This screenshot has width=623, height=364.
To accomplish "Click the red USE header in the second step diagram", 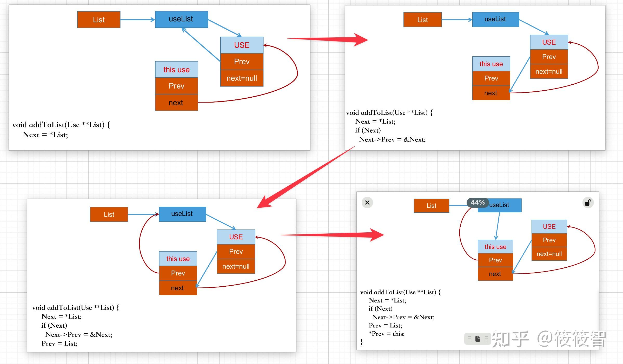I will pyautogui.click(x=549, y=42).
